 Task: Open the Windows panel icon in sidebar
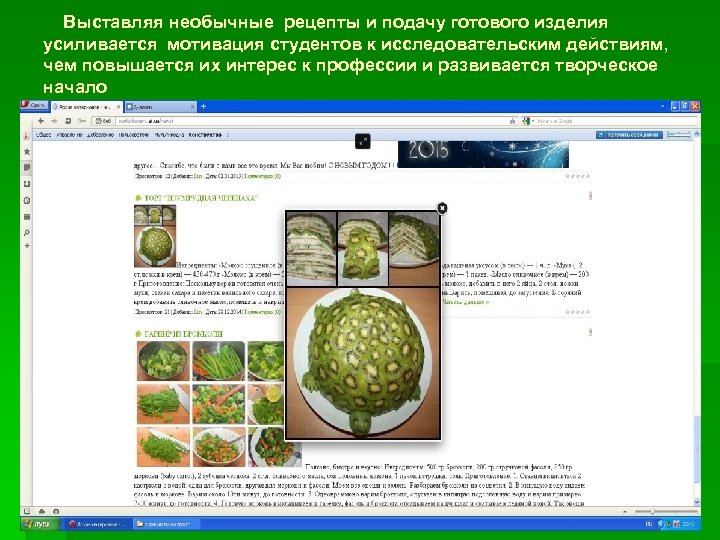click(27, 216)
